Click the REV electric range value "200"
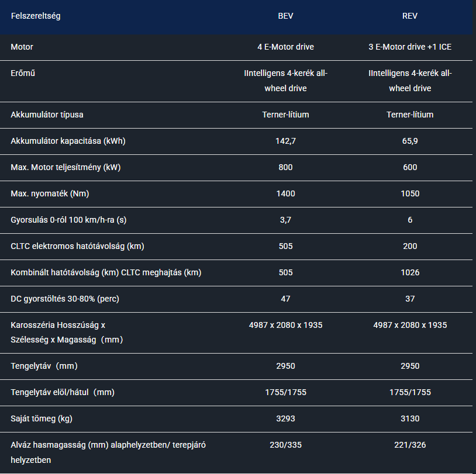476x474 pixels. 410,247
